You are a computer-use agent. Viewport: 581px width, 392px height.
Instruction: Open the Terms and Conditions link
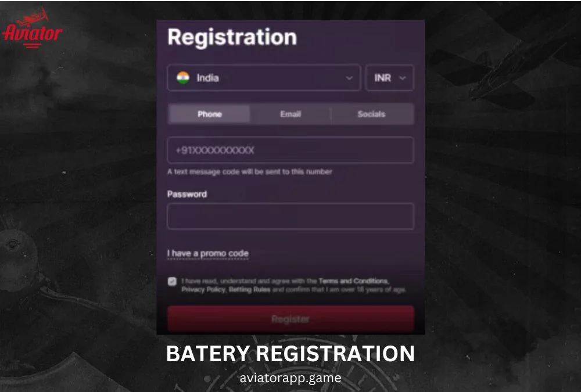(x=353, y=280)
